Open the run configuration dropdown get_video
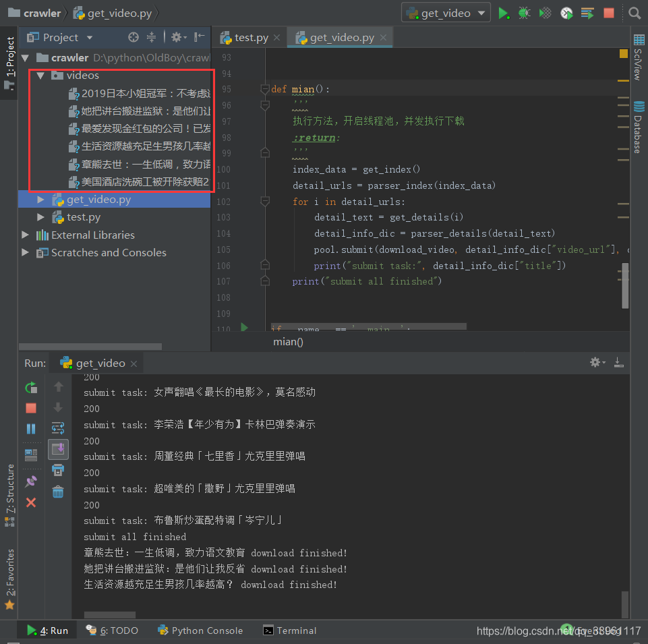648x644 pixels. pyautogui.click(x=446, y=13)
